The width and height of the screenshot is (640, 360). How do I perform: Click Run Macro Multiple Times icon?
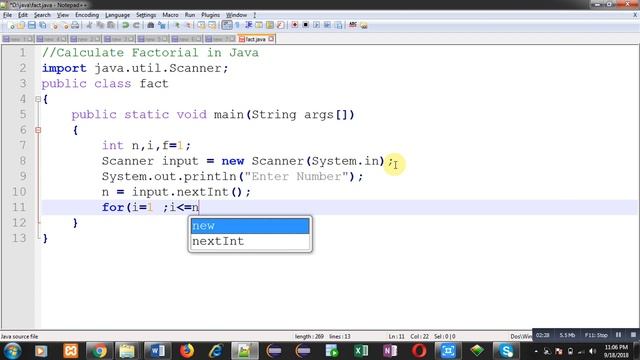click(327, 25)
